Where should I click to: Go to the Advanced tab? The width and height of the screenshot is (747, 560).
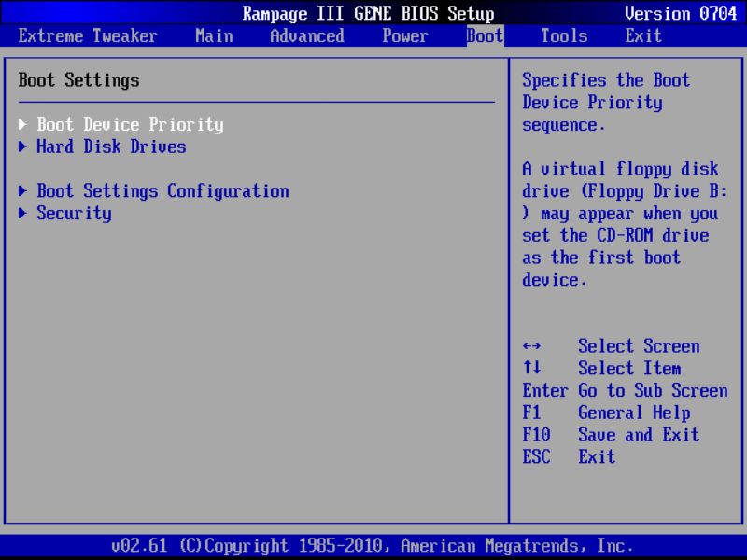pyautogui.click(x=307, y=36)
